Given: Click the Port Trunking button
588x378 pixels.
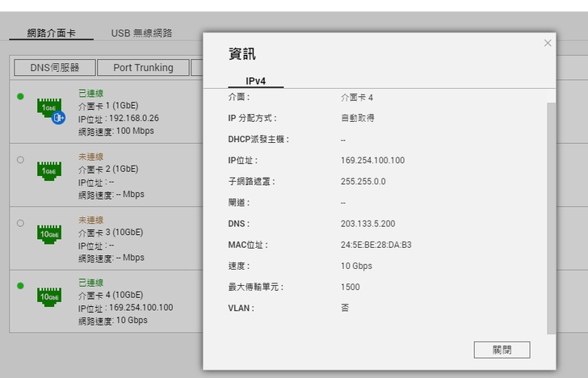Looking at the screenshot, I should 143,68.
